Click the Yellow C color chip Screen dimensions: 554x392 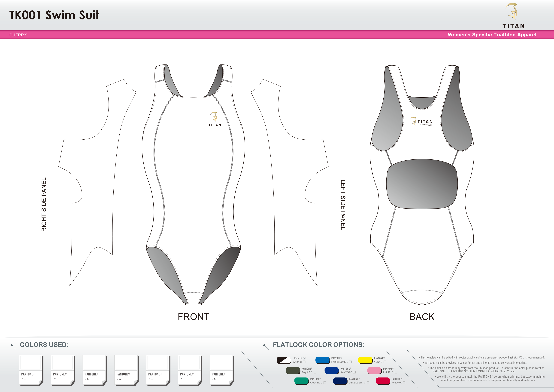(365, 360)
